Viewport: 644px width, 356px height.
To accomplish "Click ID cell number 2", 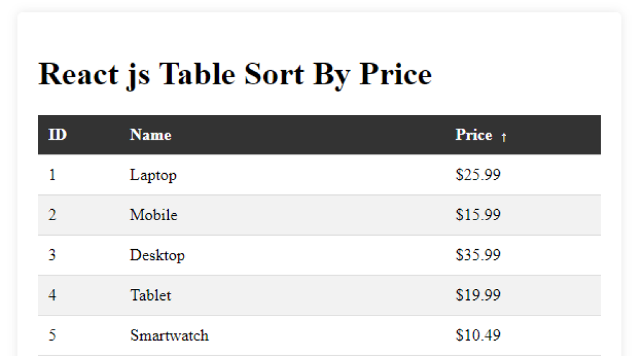I will tap(52, 215).
